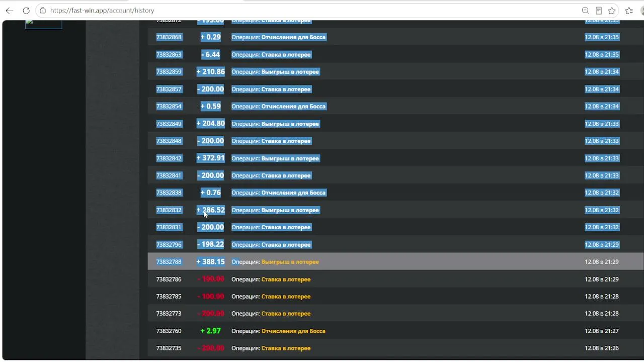Select the amount + 0.29
Image resolution: width=644 pixels, height=362 pixels.
point(211,37)
